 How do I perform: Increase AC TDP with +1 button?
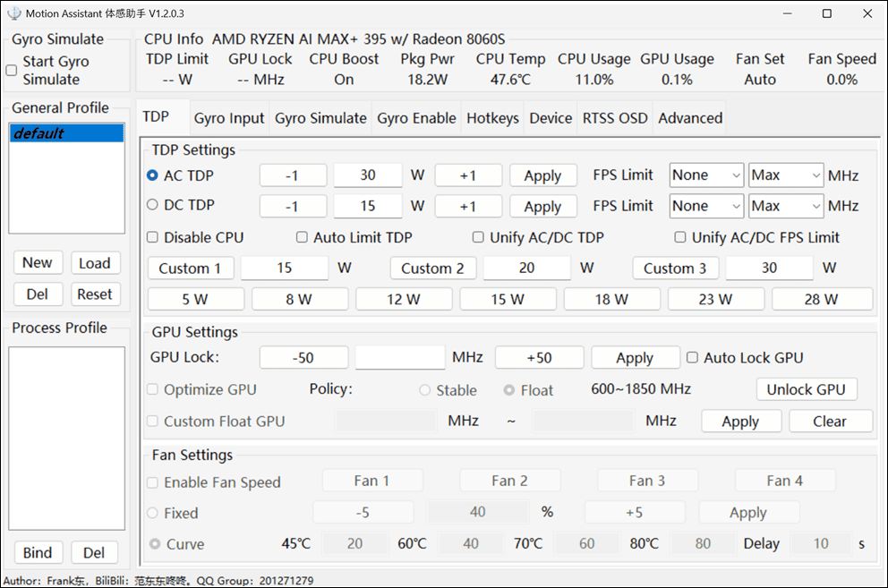pyautogui.click(x=468, y=175)
